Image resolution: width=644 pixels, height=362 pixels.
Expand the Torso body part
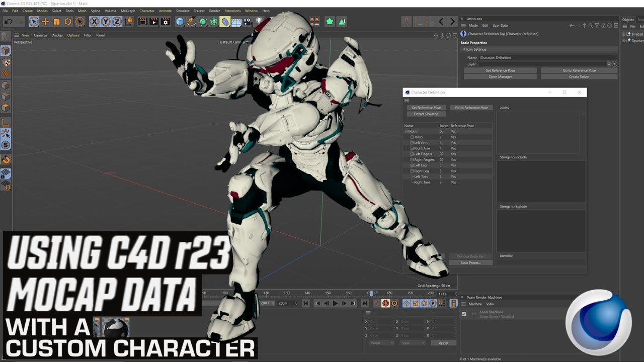pos(412,137)
